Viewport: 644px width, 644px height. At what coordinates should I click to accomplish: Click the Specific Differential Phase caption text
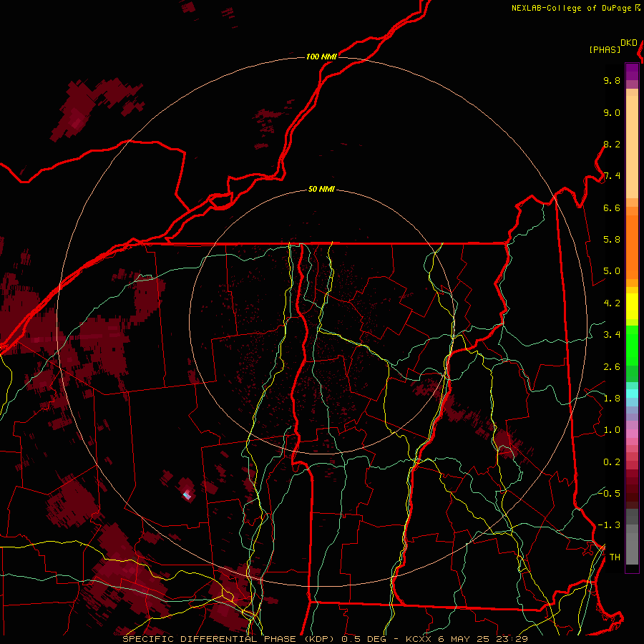pos(325,639)
